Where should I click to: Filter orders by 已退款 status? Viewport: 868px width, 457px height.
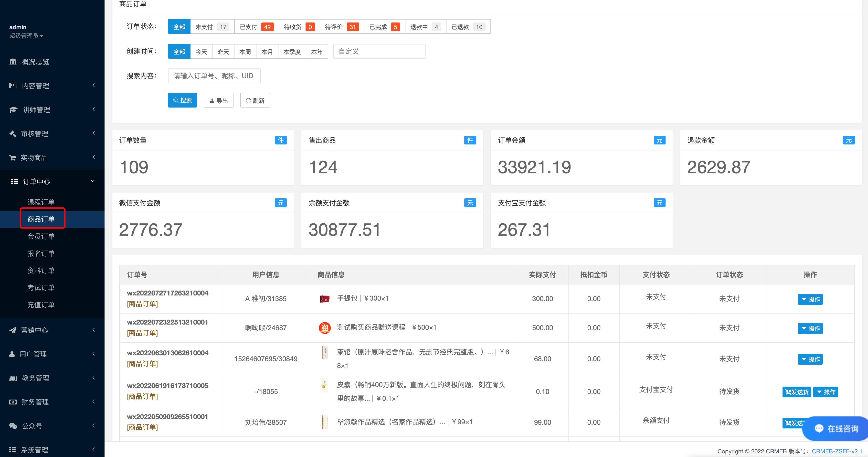click(x=468, y=27)
